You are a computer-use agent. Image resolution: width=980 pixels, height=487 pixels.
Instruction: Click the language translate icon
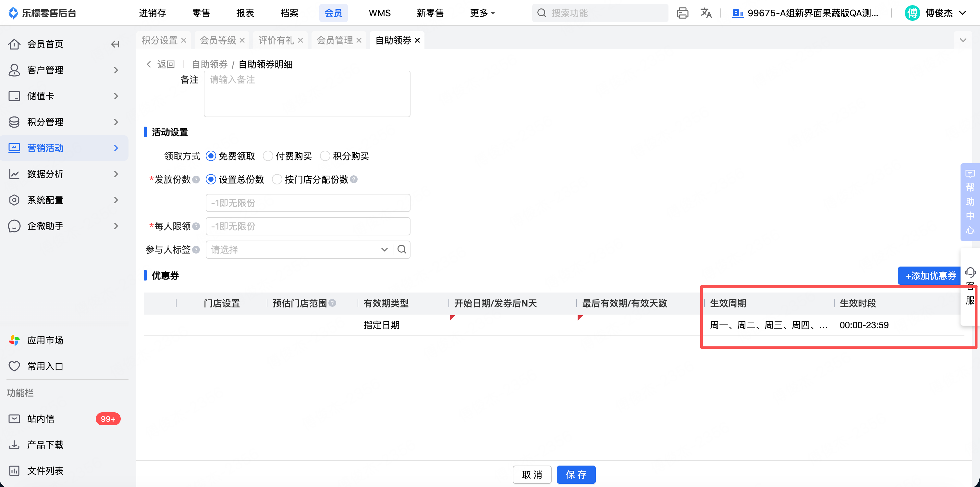click(x=706, y=13)
